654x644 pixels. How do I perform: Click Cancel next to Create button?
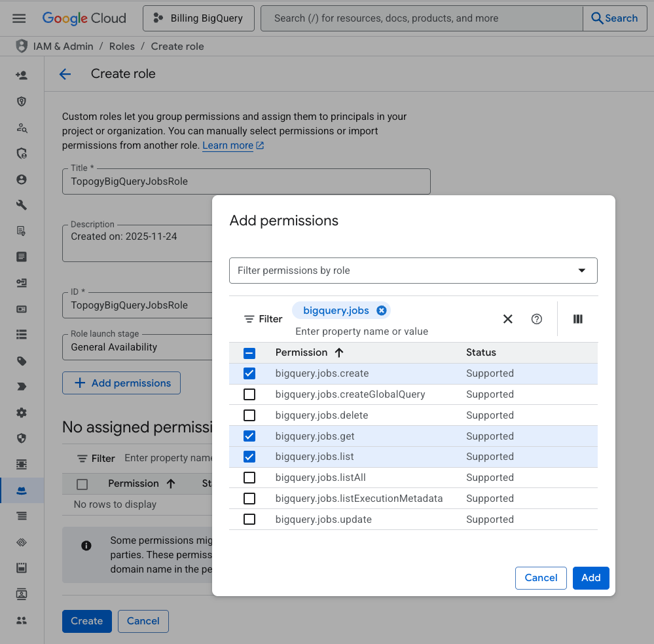(143, 621)
